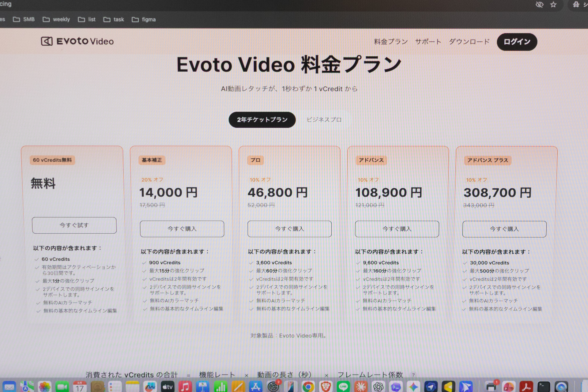Image resolution: width=588 pixels, height=392 pixels.
Task: Open FaceTime from the Dock
Action: [x=62, y=387]
